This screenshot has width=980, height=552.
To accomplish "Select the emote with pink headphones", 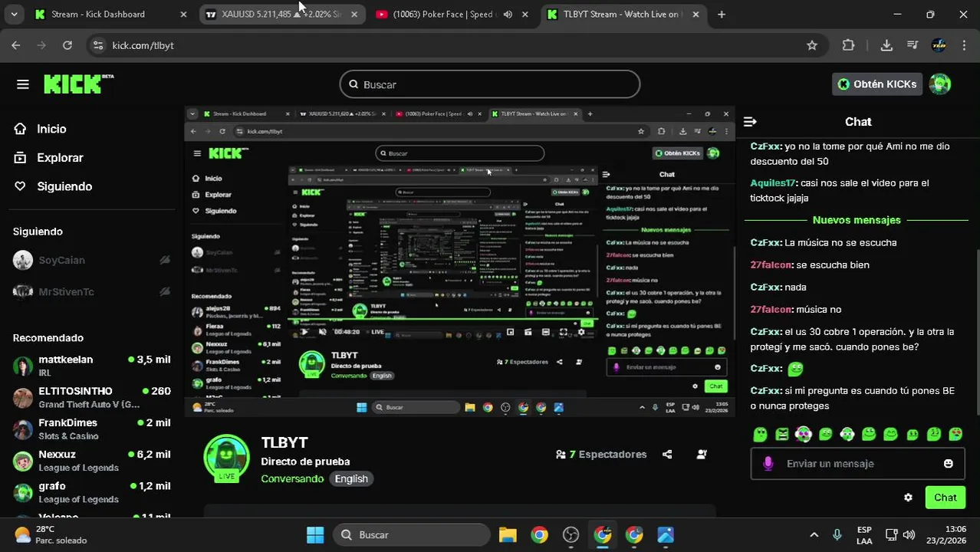I will coord(803,435).
